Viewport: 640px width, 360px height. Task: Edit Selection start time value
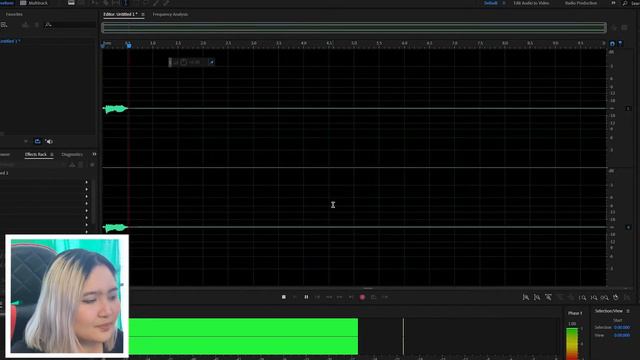pyautogui.click(x=622, y=327)
